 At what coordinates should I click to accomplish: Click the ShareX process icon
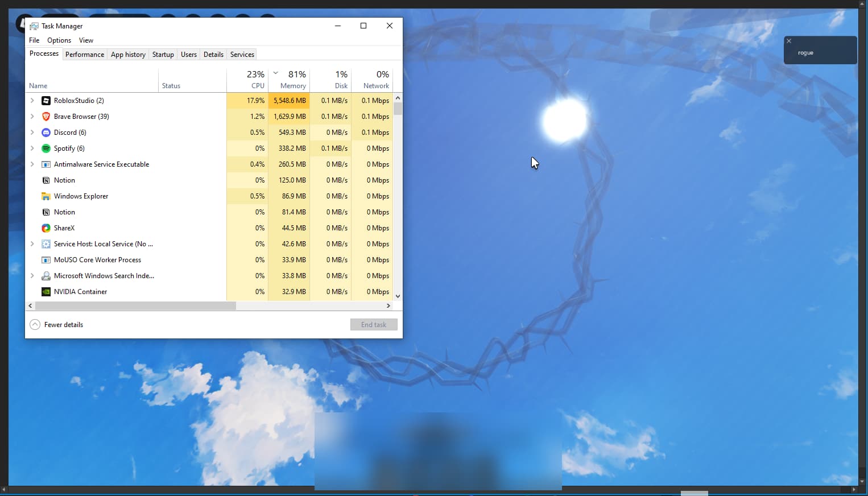46,228
